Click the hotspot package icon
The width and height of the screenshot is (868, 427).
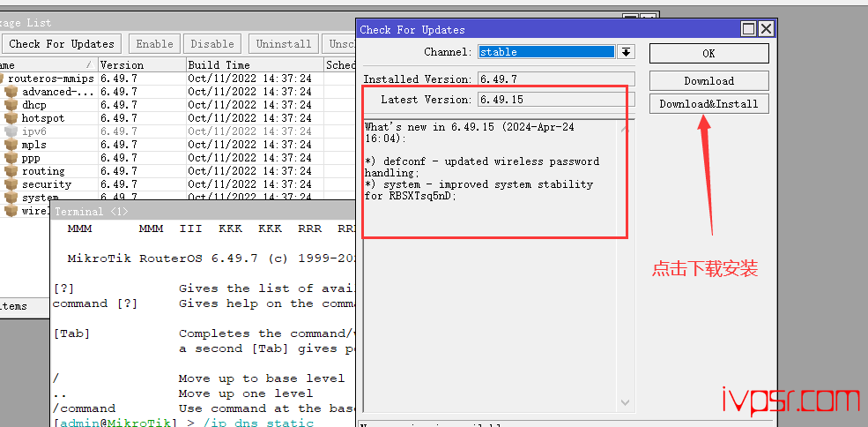[11, 118]
